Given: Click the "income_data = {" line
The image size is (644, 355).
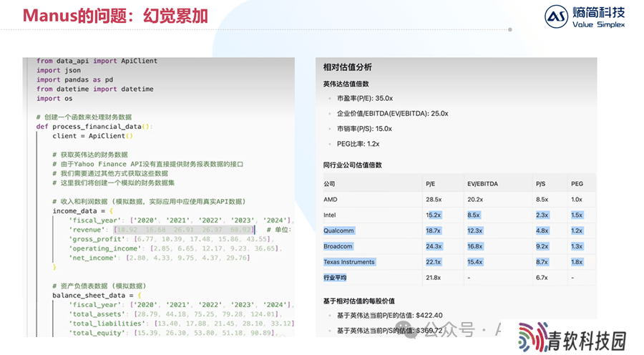Looking at the screenshot, I should (x=82, y=210).
